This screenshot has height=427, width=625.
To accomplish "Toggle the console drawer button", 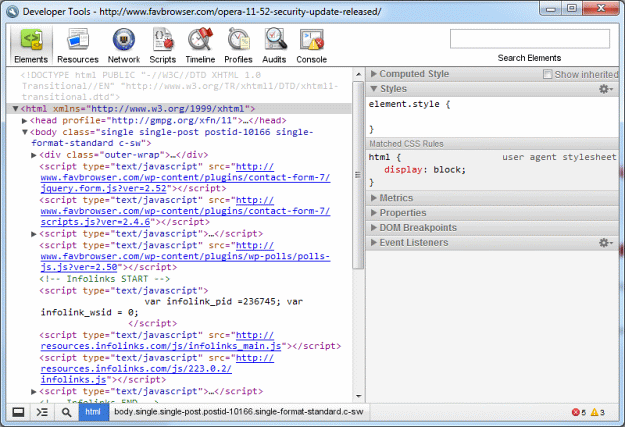I will [x=42, y=412].
